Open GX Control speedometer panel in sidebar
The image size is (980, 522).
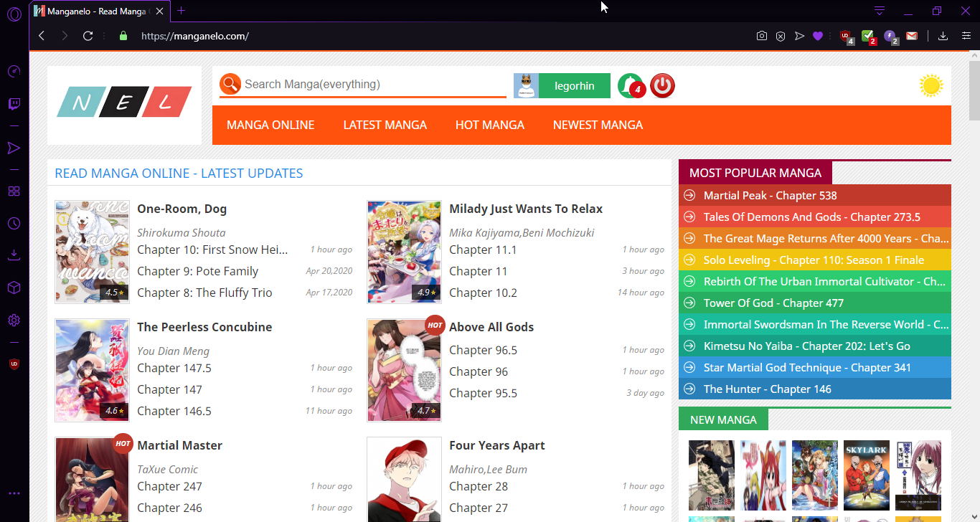14,71
